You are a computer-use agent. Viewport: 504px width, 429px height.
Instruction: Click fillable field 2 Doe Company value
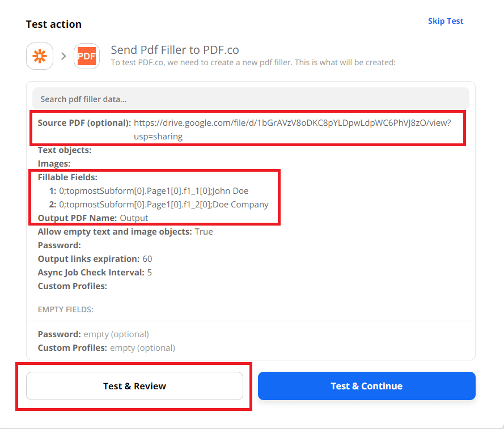click(164, 205)
